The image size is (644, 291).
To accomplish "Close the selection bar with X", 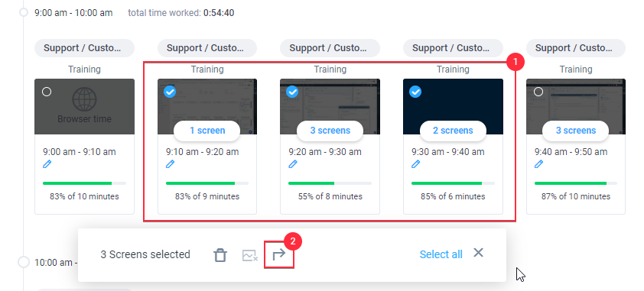I will 478,253.
